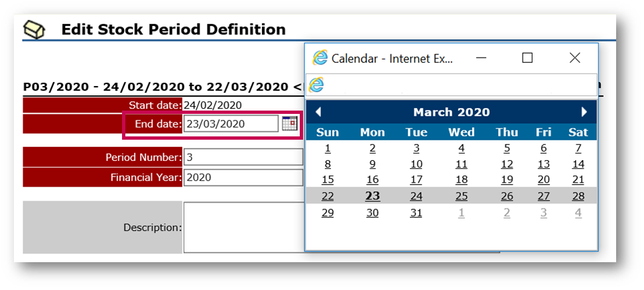Click the Description text area
The height and width of the screenshot is (290, 644).
(243, 227)
